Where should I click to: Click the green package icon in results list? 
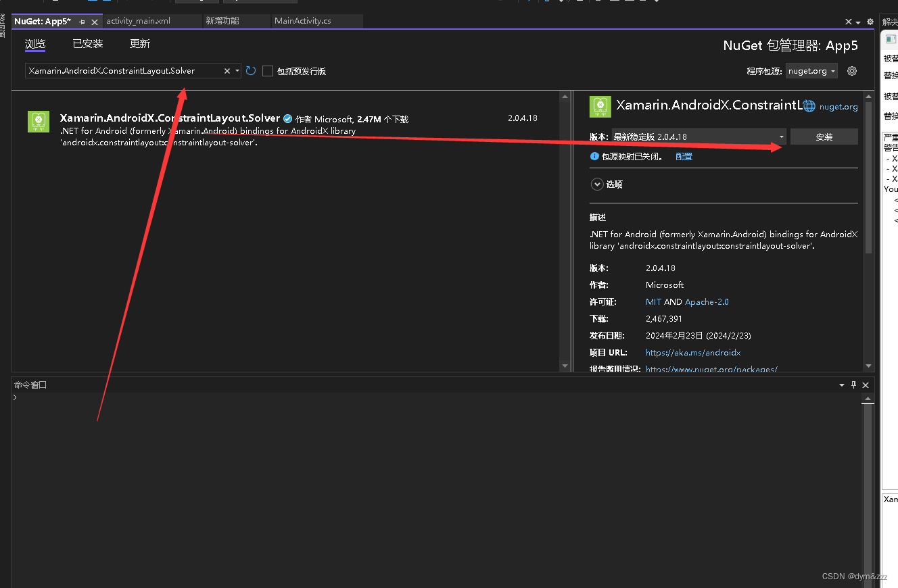(x=39, y=122)
